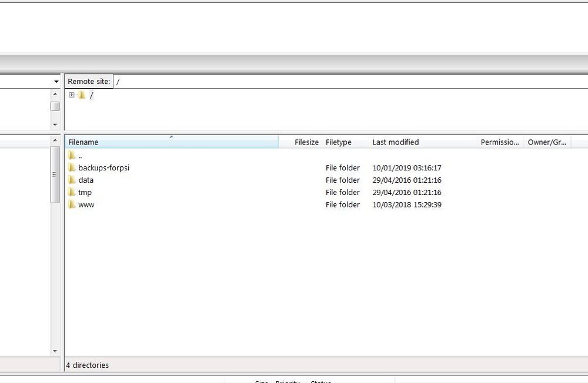This screenshot has width=588, height=383.
Task: Sort by the Last modified column header
Action: [x=423, y=142]
